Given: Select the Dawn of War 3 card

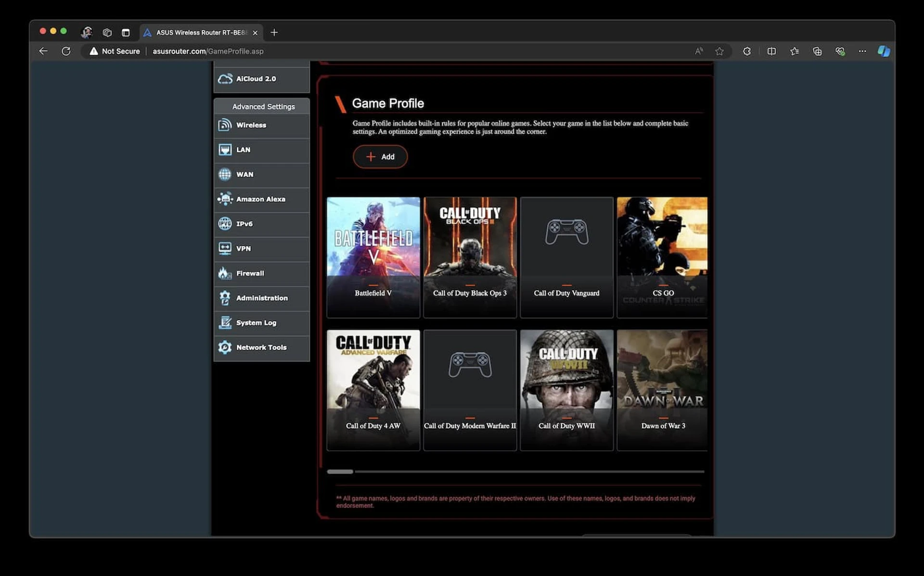Looking at the screenshot, I should pos(663,390).
